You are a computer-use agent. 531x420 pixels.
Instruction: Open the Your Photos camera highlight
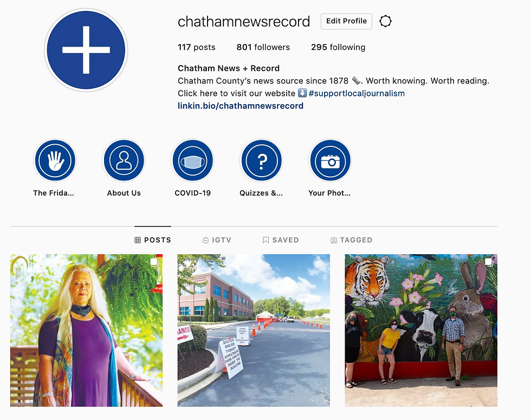[330, 160]
